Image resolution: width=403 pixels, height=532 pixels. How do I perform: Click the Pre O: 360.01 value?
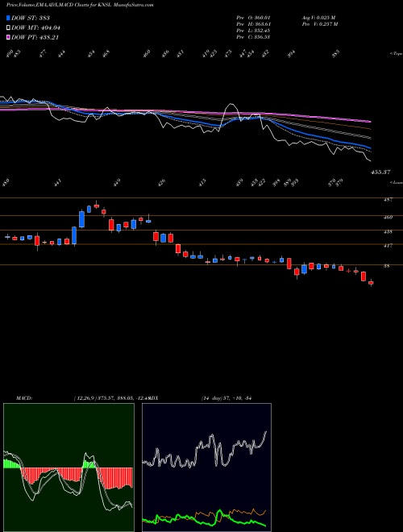click(253, 17)
